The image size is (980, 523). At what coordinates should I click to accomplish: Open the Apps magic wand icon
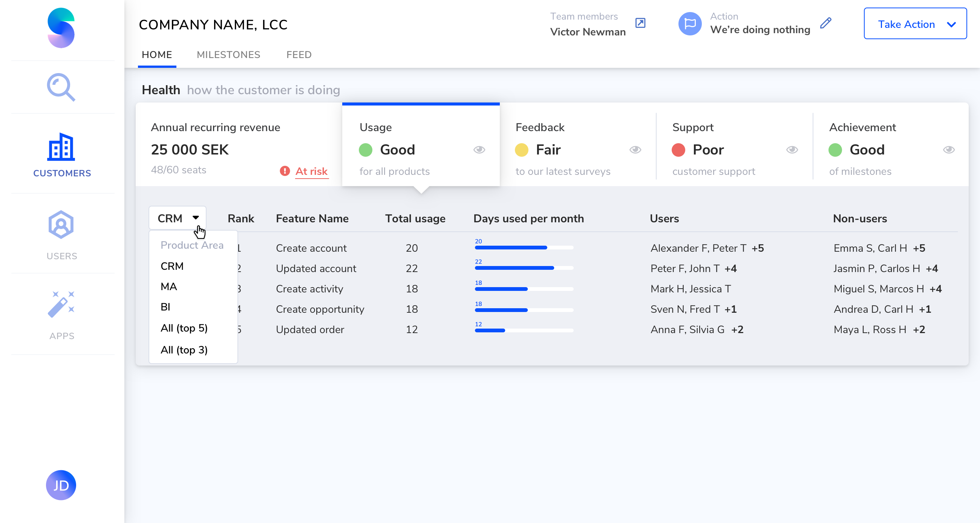click(61, 304)
